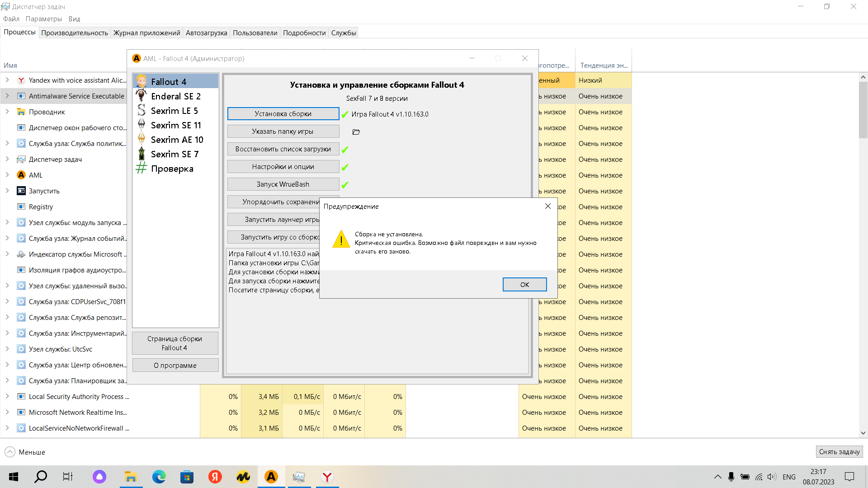
Task: Click the AML icon in taskbar
Action: (x=271, y=477)
